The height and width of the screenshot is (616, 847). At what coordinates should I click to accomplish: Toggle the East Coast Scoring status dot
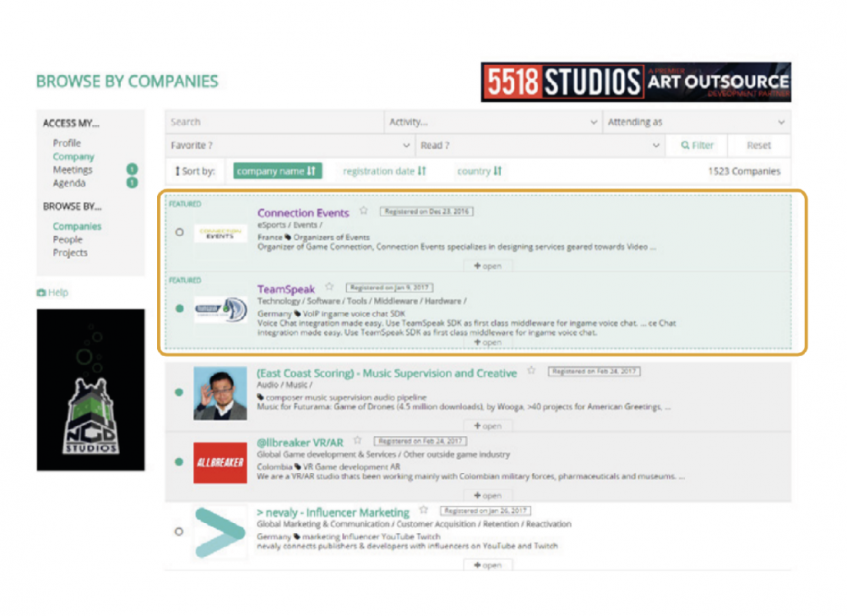[x=179, y=392]
